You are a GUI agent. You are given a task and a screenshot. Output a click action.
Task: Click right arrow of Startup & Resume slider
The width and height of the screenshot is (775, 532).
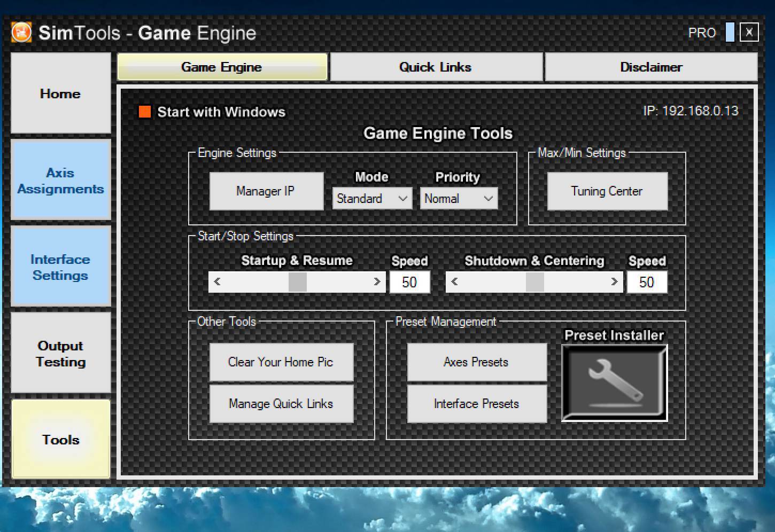[x=377, y=281]
